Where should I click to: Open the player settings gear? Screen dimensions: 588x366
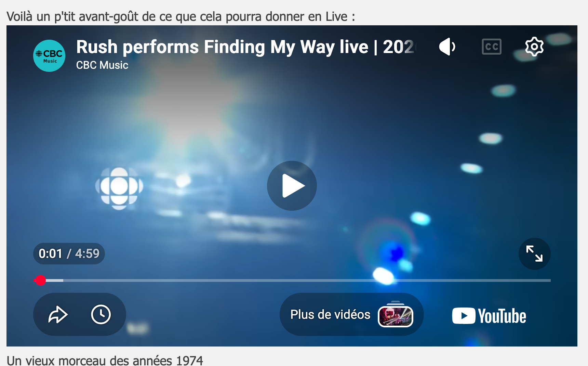pyautogui.click(x=534, y=47)
